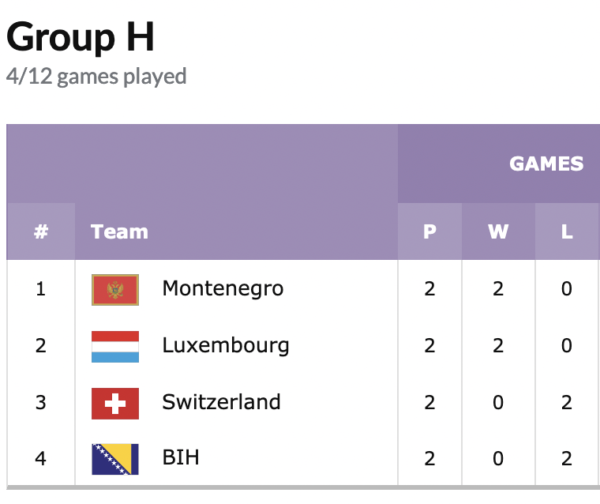This screenshot has height=504, width=600.
Task: Sort by the # rank column header
Action: tap(41, 232)
